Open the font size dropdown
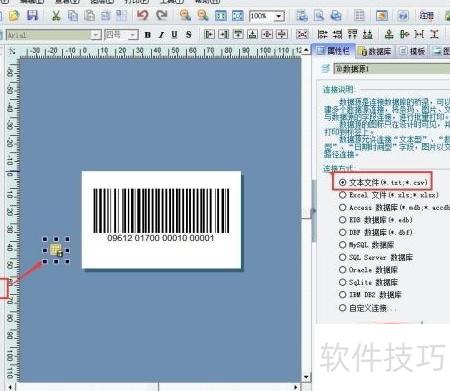This screenshot has height=391, width=450. pos(133,35)
